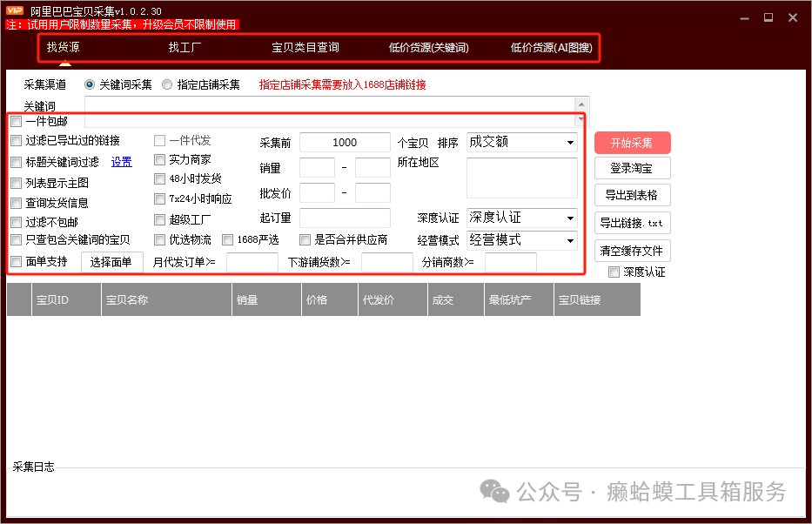Screen dimensions: 812x524
Task: Click the 最低坑产 column header
Action: point(520,299)
